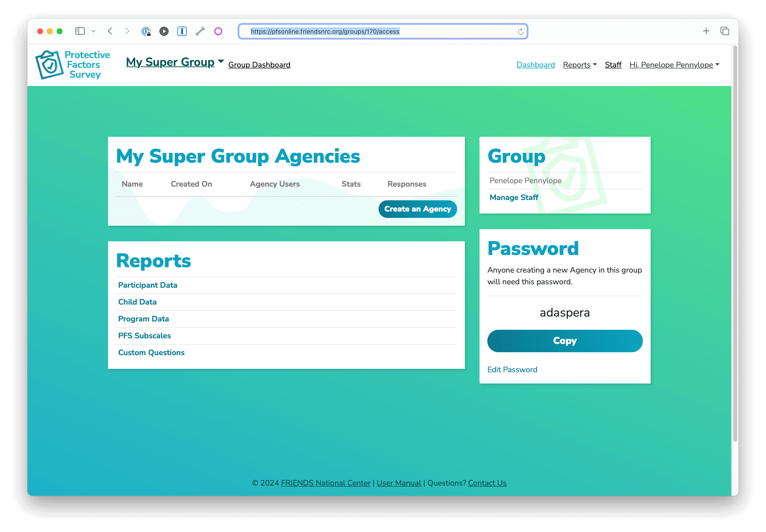
Task: Select the address bar URL field
Action: coord(383,31)
